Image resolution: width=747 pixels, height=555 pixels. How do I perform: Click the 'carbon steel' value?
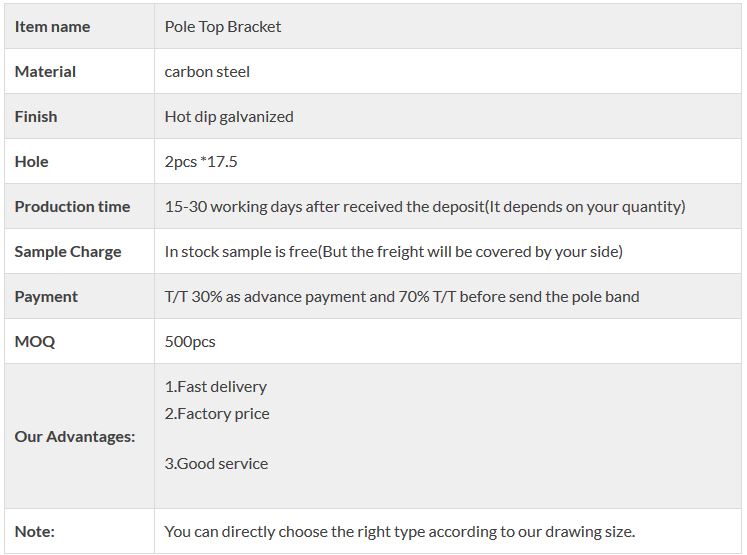click(x=207, y=72)
